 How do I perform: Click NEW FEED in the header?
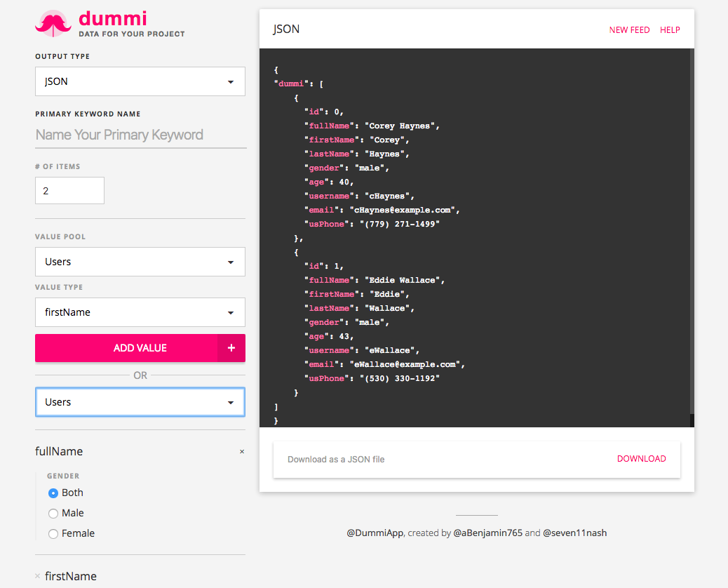click(629, 29)
